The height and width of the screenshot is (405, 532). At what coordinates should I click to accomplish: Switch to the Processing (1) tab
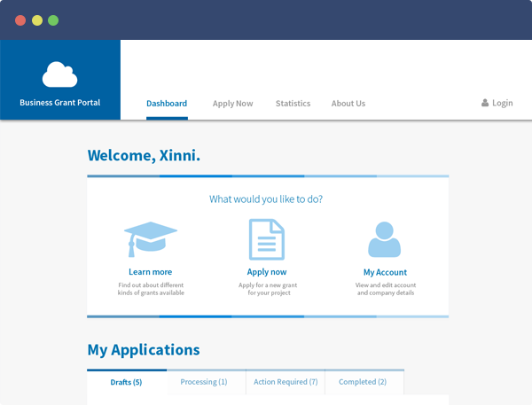coord(204,382)
